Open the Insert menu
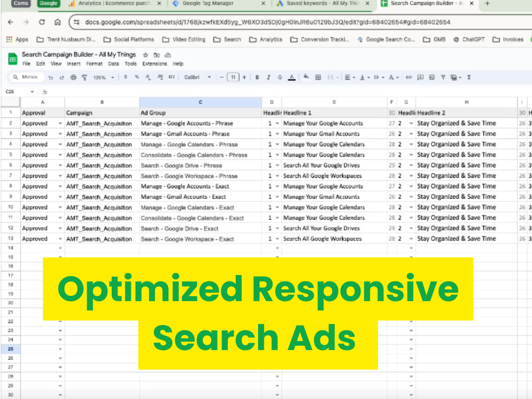Image resolution: width=532 pixels, height=399 pixels. pos(73,64)
